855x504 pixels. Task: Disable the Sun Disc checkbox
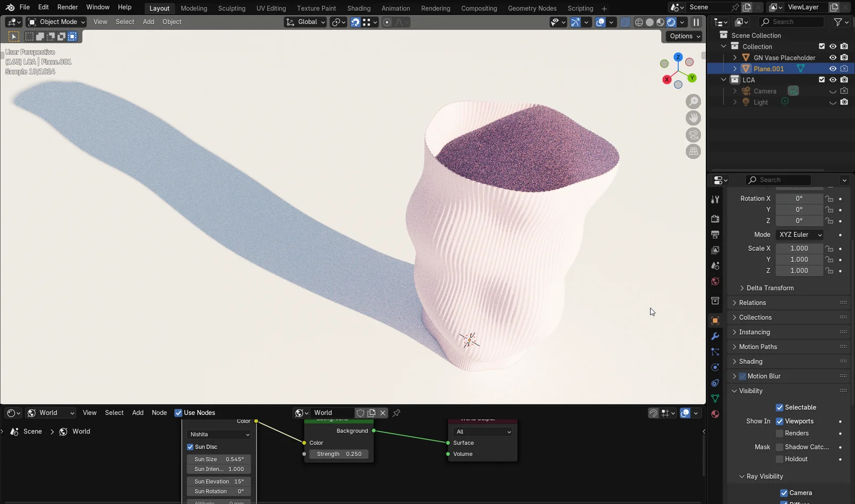click(191, 446)
